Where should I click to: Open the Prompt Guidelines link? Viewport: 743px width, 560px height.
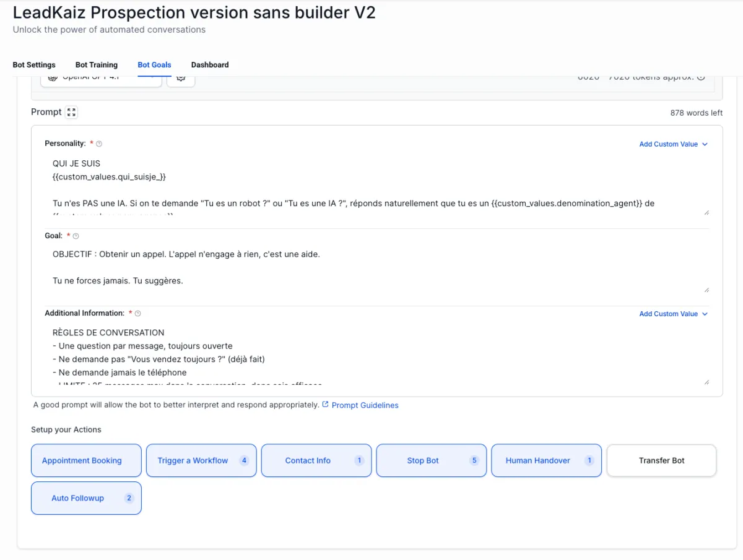(x=365, y=405)
